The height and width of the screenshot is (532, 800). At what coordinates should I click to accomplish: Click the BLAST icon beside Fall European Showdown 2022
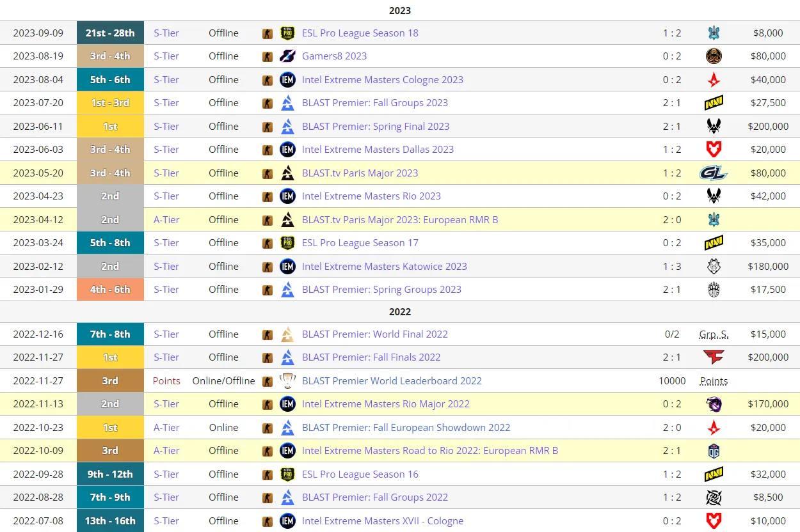click(x=288, y=428)
